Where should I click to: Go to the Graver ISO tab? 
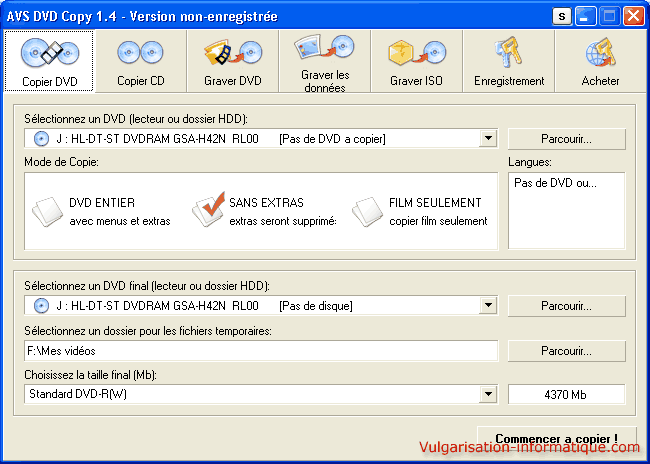(417, 61)
